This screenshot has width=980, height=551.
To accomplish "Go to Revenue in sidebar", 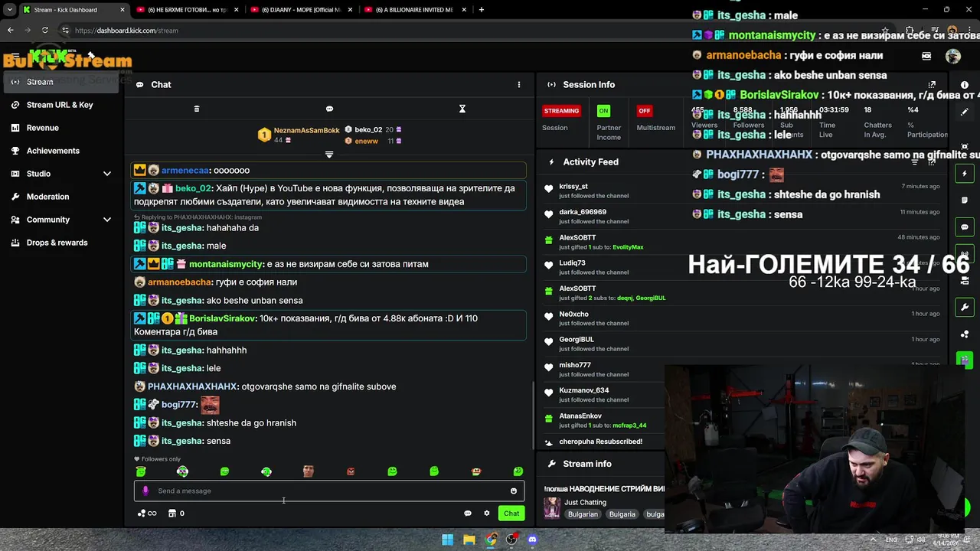I will coord(61,128).
